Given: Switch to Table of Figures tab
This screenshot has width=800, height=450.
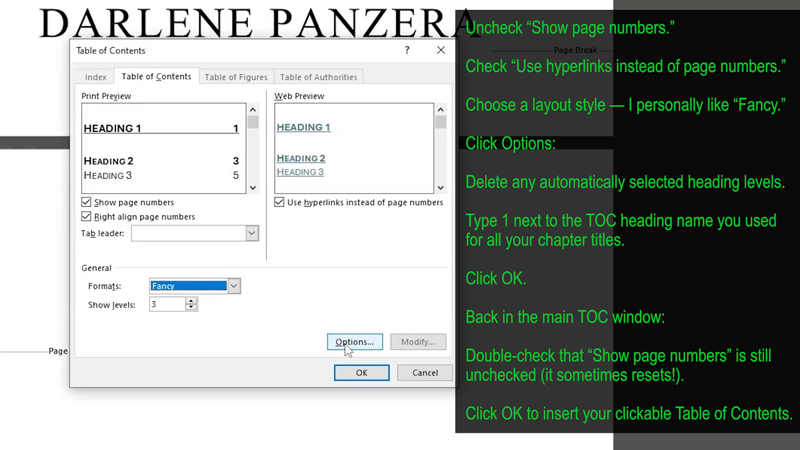Looking at the screenshot, I should [x=236, y=77].
